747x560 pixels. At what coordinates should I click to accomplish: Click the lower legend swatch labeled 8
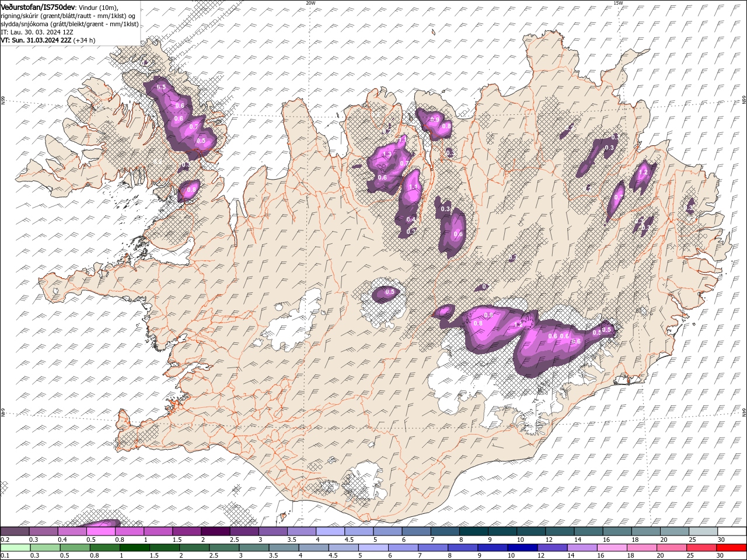(462, 548)
